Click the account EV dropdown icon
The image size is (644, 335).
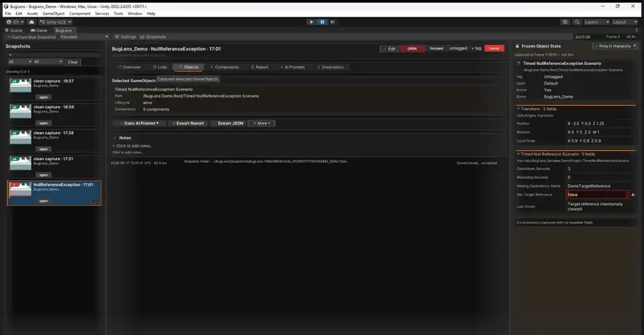15,21
